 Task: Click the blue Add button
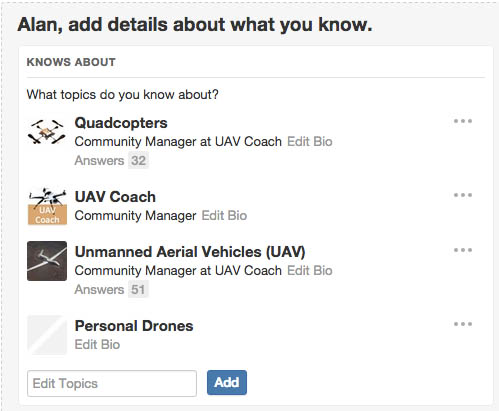227,383
